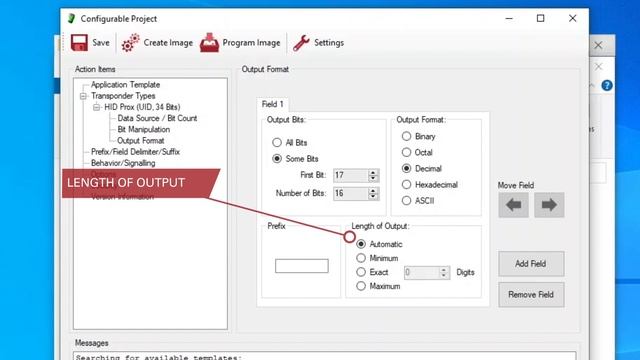This screenshot has height=360, width=640.
Task: Set length of output to Exact
Action: point(361,272)
